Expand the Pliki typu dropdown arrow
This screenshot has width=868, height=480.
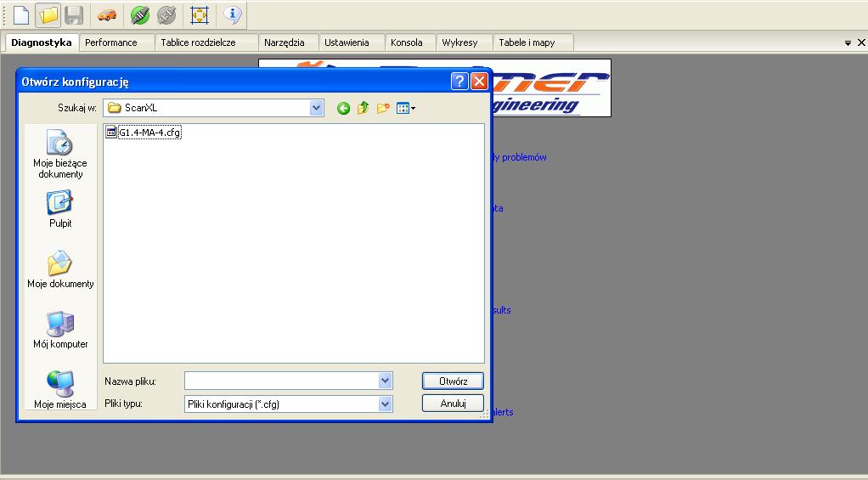386,404
